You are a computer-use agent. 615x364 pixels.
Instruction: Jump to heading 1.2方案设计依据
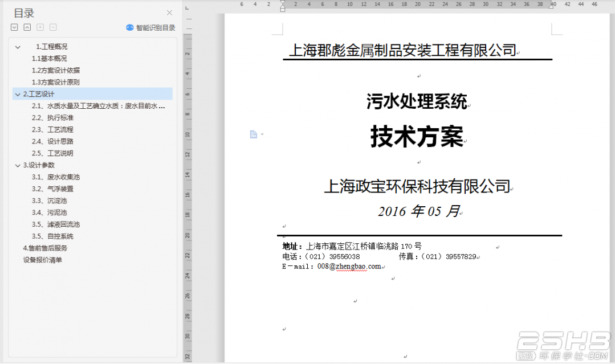coord(56,70)
